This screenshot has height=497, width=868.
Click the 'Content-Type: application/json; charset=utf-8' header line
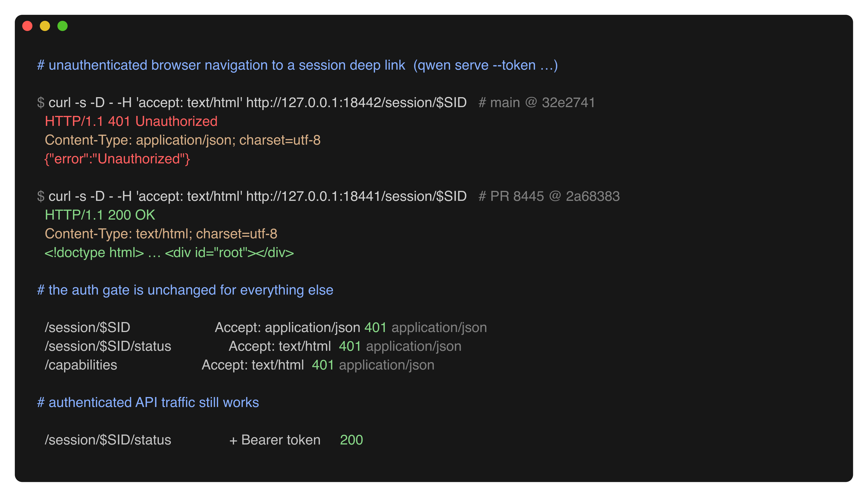183,140
